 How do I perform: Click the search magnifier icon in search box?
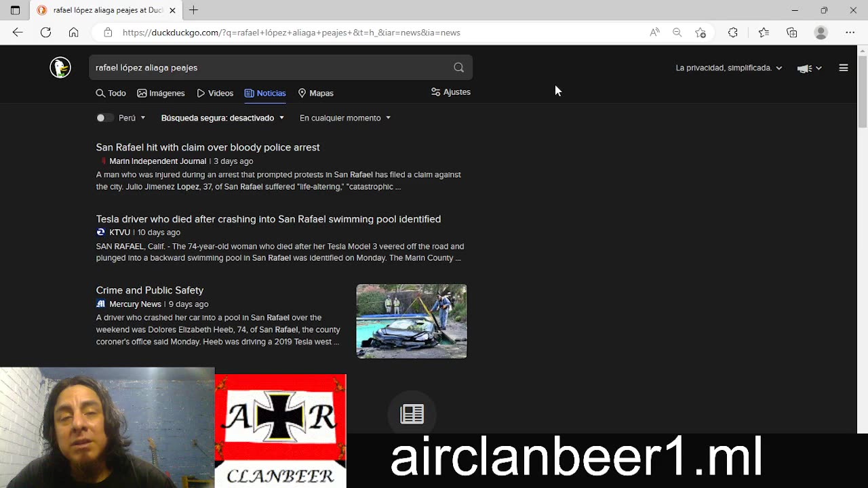(x=458, y=67)
